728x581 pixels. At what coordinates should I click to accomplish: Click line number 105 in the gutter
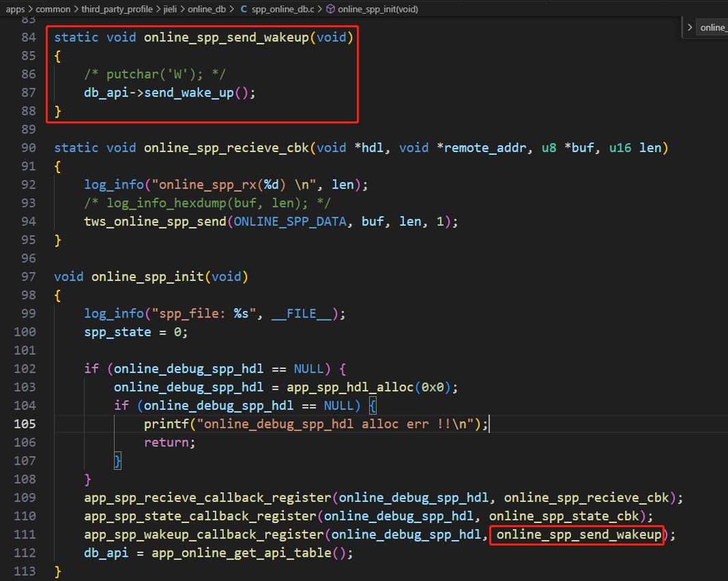click(x=25, y=423)
